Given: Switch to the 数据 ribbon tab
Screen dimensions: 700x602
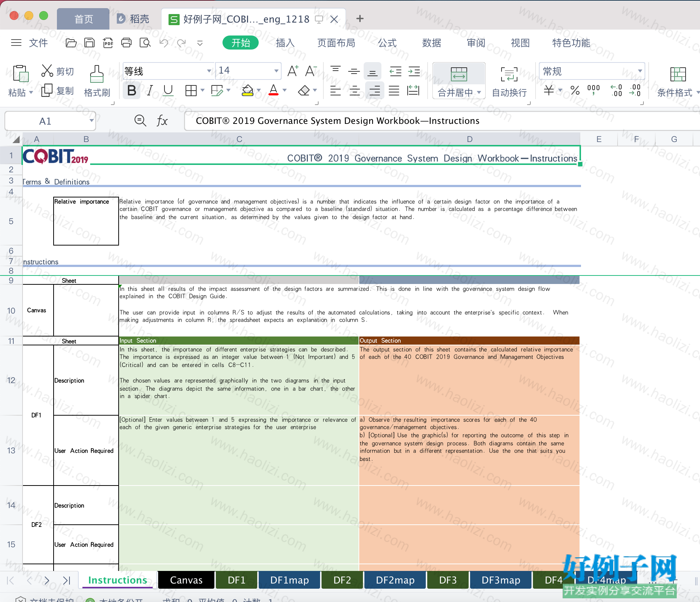Looking at the screenshot, I should (431, 43).
